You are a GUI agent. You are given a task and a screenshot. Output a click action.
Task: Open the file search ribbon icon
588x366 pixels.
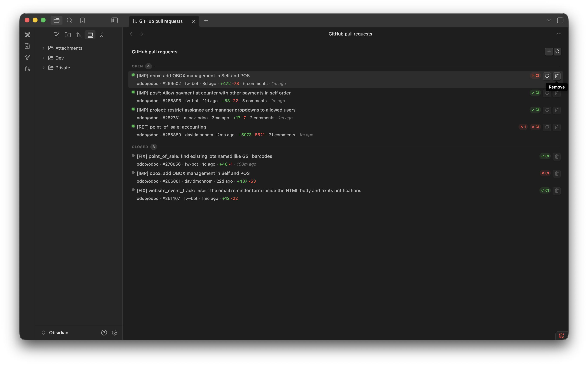point(27,46)
